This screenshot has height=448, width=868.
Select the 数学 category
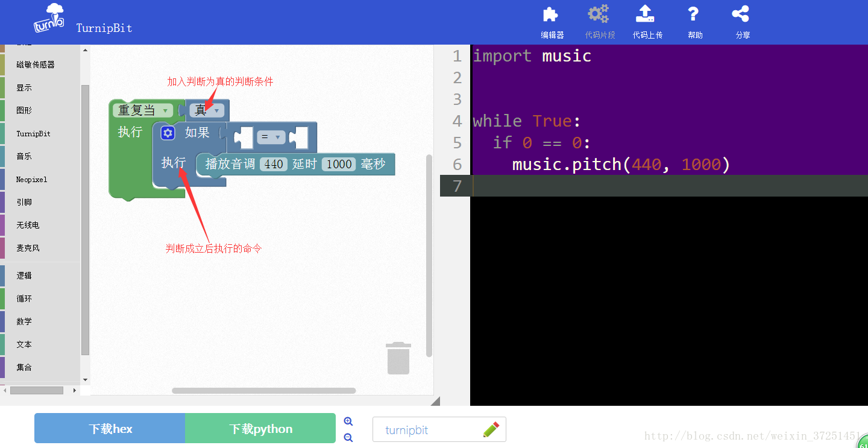pyautogui.click(x=40, y=321)
